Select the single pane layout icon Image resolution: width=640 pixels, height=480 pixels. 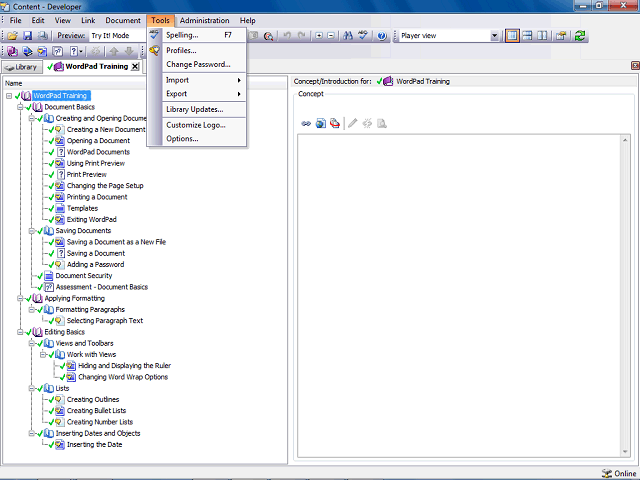512,36
